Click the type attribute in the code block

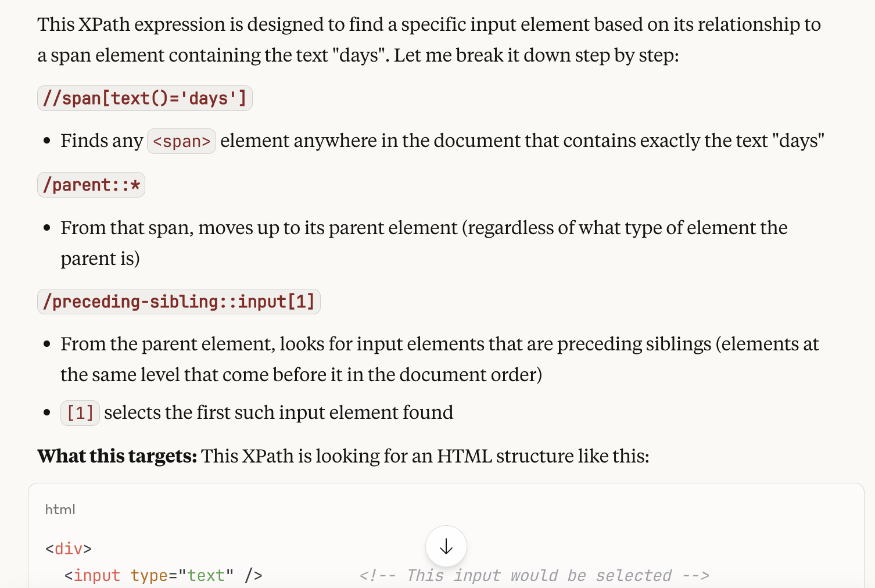pos(149,575)
